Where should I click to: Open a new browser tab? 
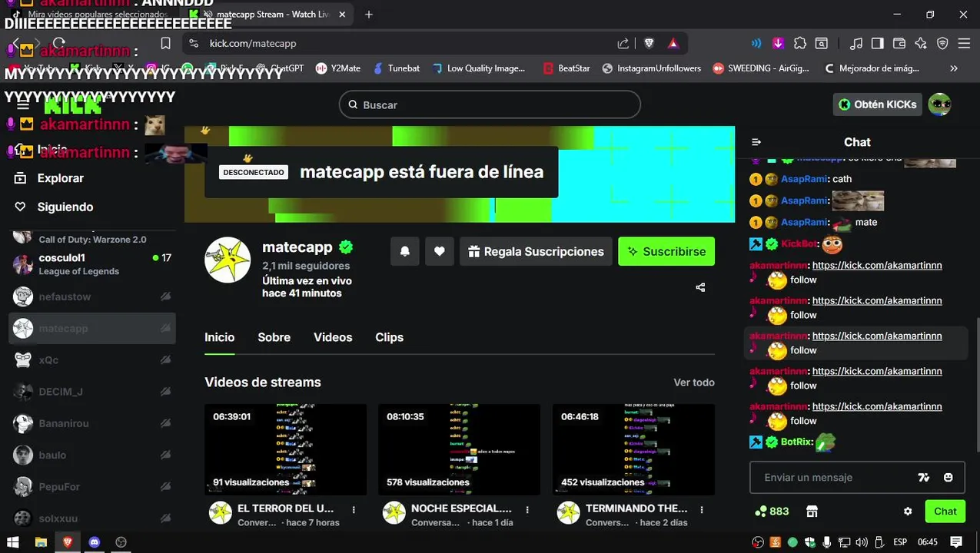pyautogui.click(x=369, y=15)
